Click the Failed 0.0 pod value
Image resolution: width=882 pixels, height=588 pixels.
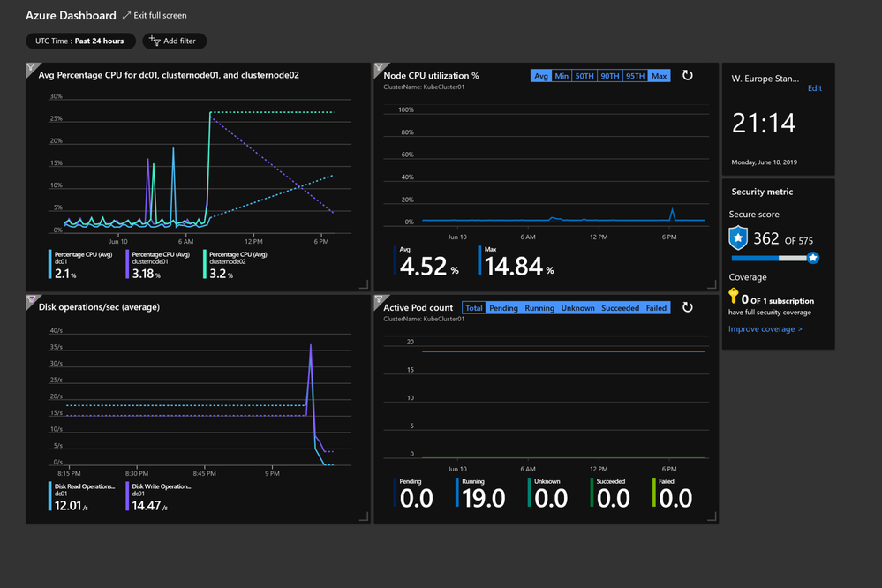(675, 499)
